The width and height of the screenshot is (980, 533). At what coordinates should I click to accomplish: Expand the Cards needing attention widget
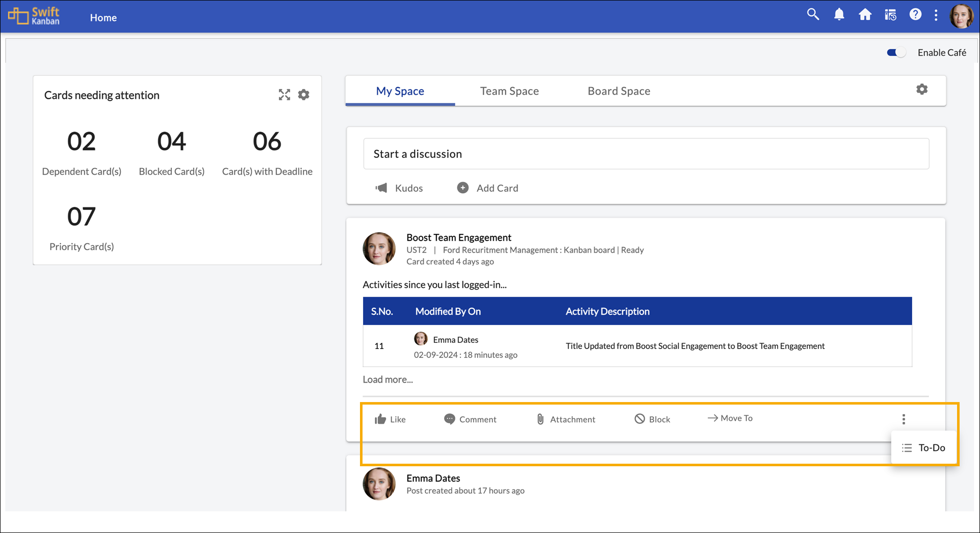point(284,95)
